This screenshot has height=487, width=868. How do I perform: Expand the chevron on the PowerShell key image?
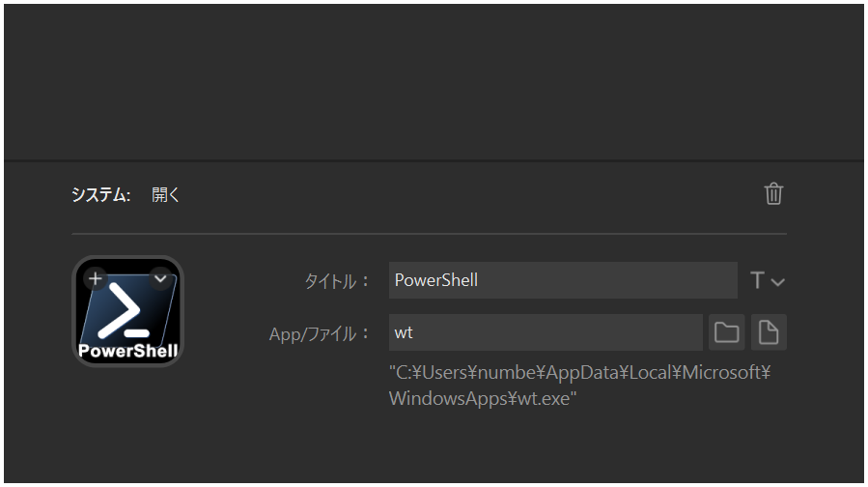(160, 279)
